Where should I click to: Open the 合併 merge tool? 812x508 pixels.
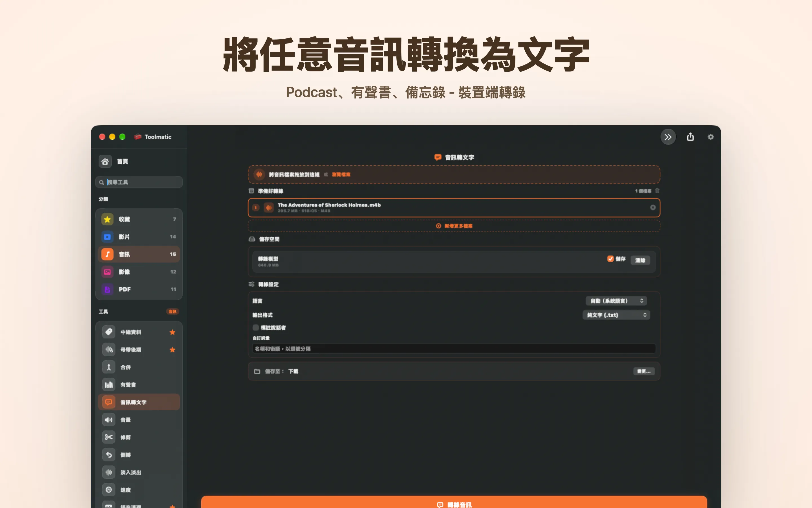(139, 367)
